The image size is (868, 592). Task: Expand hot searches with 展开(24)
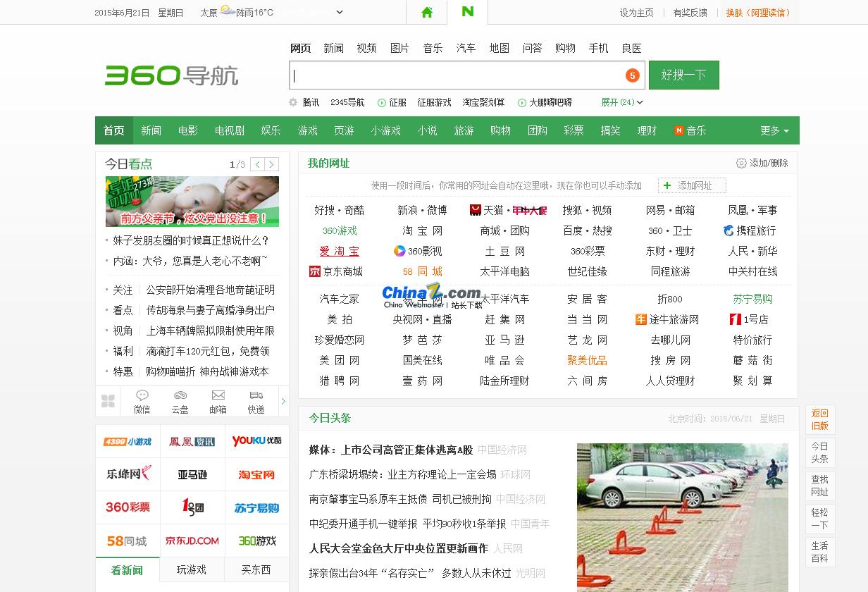pos(621,102)
